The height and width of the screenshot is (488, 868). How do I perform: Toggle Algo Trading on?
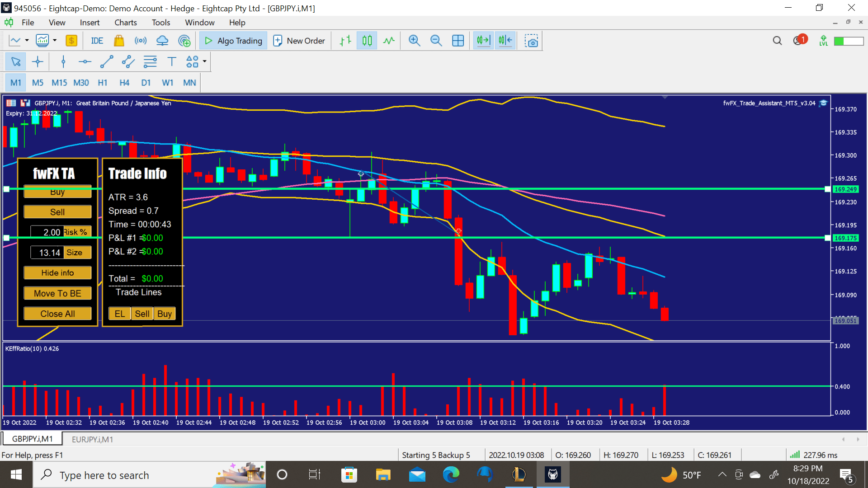233,41
